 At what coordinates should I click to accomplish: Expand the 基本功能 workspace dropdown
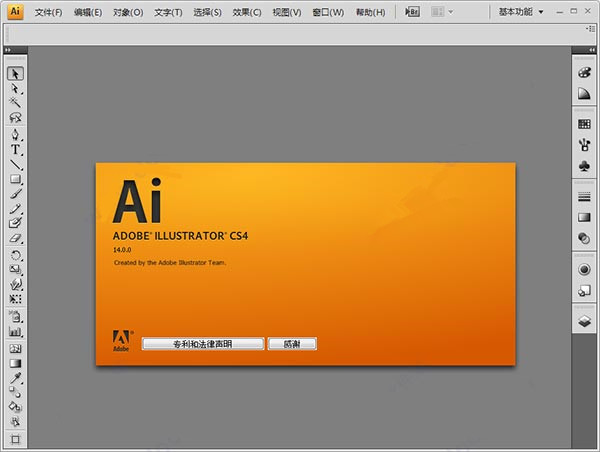[521, 12]
